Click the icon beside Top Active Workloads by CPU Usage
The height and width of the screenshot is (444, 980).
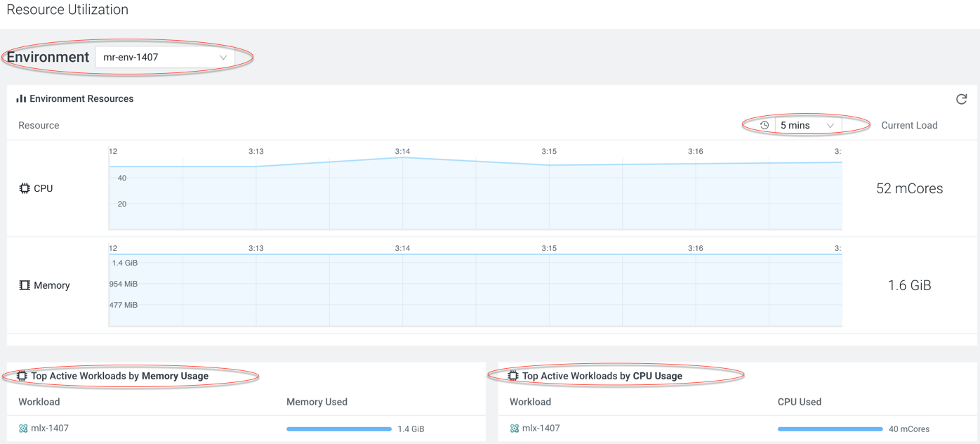coord(513,376)
